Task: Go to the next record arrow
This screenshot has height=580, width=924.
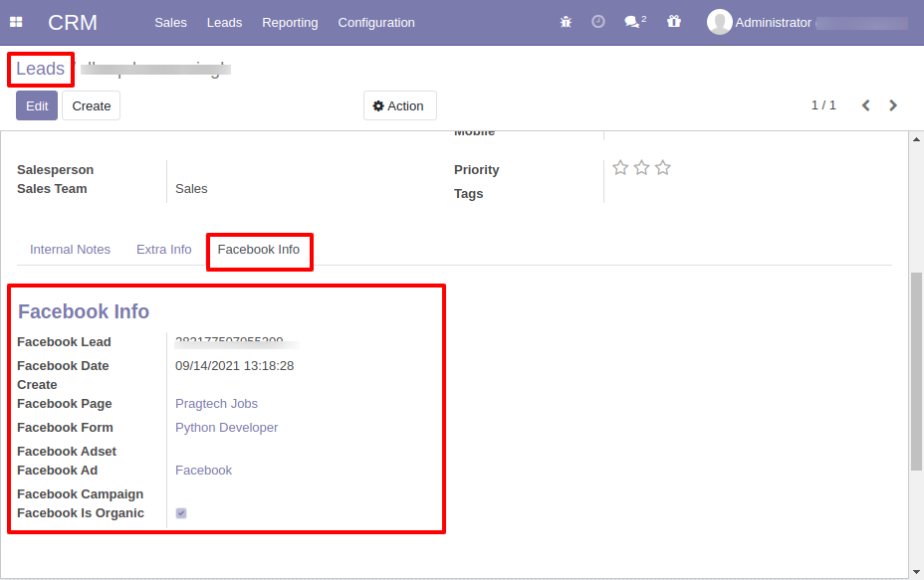Action: [893, 105]
